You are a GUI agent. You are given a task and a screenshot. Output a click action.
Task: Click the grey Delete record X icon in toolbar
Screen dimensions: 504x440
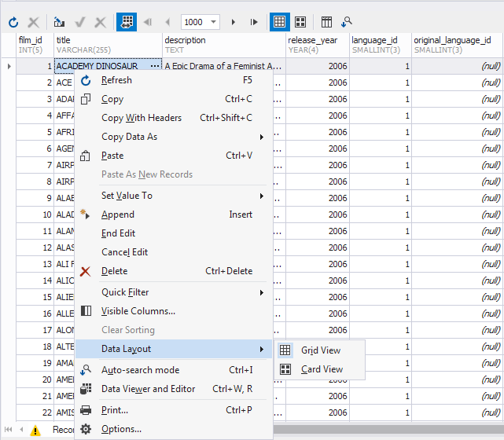(x=34, y=22)
